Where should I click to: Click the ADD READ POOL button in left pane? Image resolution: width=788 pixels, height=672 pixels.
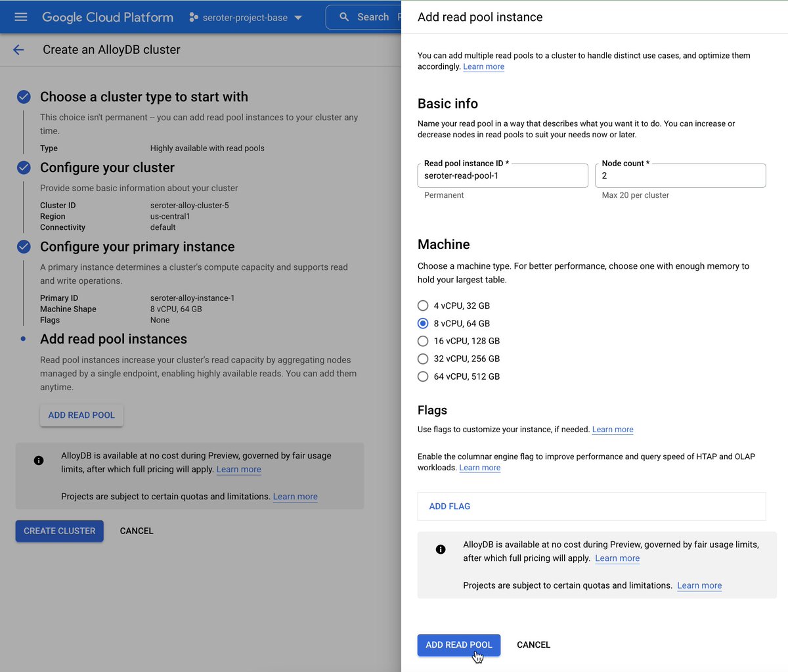pos(81,415)
